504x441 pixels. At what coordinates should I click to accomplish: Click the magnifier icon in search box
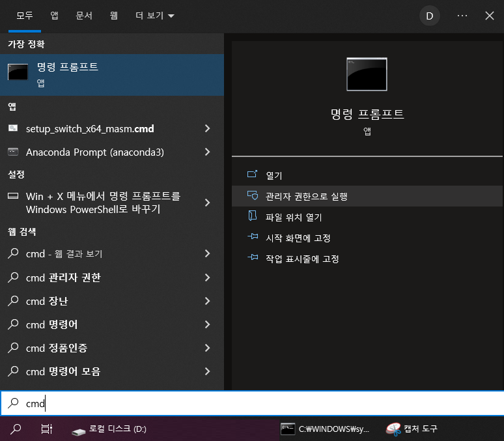13,403
